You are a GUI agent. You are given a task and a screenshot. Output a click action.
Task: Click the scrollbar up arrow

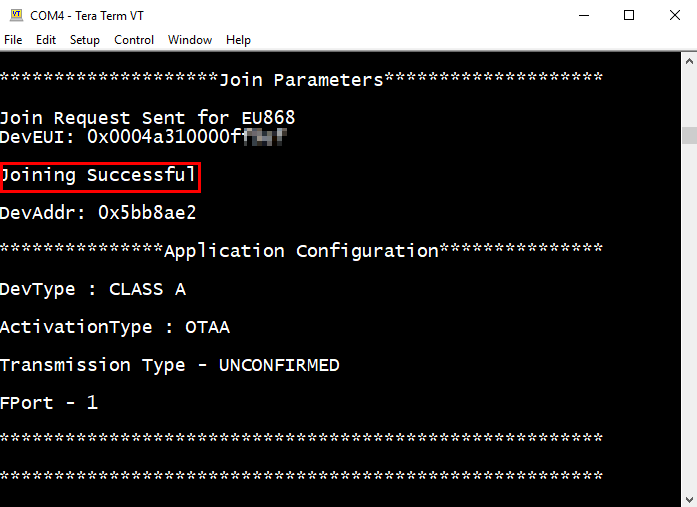tap(689, 60)
